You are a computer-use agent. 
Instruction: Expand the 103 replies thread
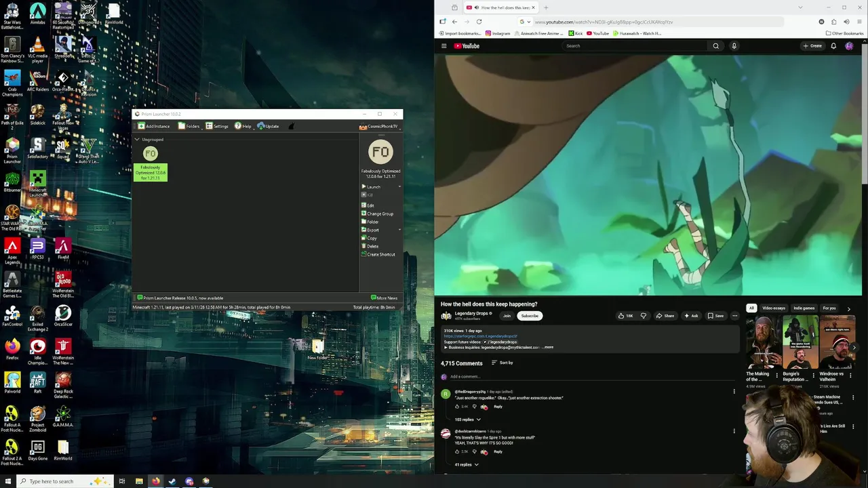pos(467,420)
